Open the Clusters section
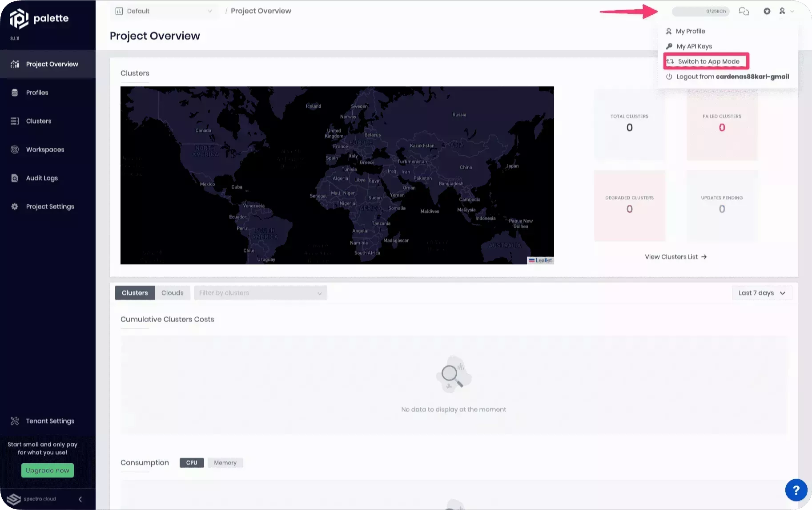This screenshot has height=510, width=812. click(39, 121)
